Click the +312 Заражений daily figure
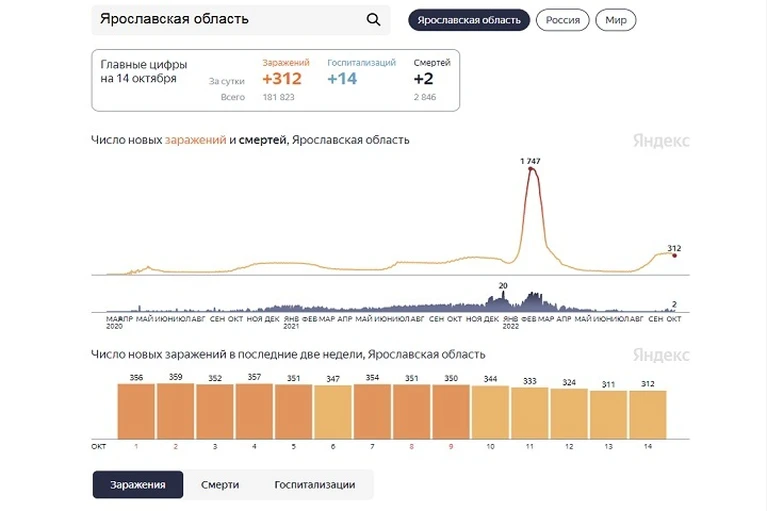The width and height of the screenshot is (767, 511). [x=282, y=79]
